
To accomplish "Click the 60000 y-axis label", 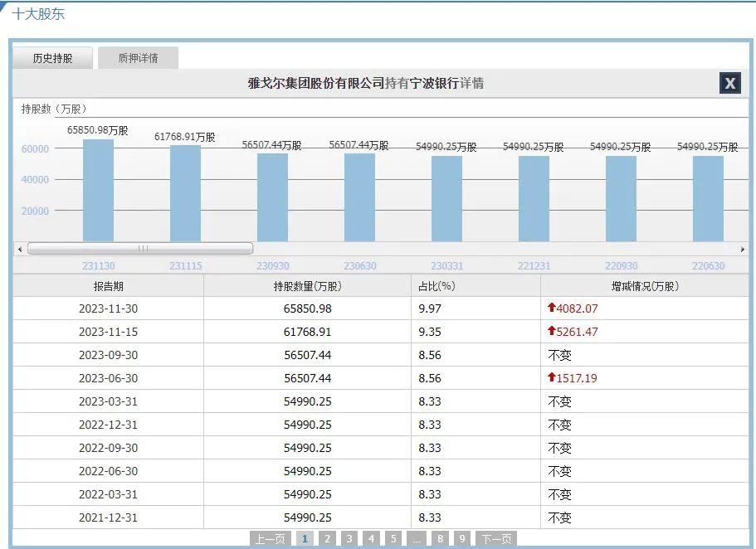I will pos(35,149).
